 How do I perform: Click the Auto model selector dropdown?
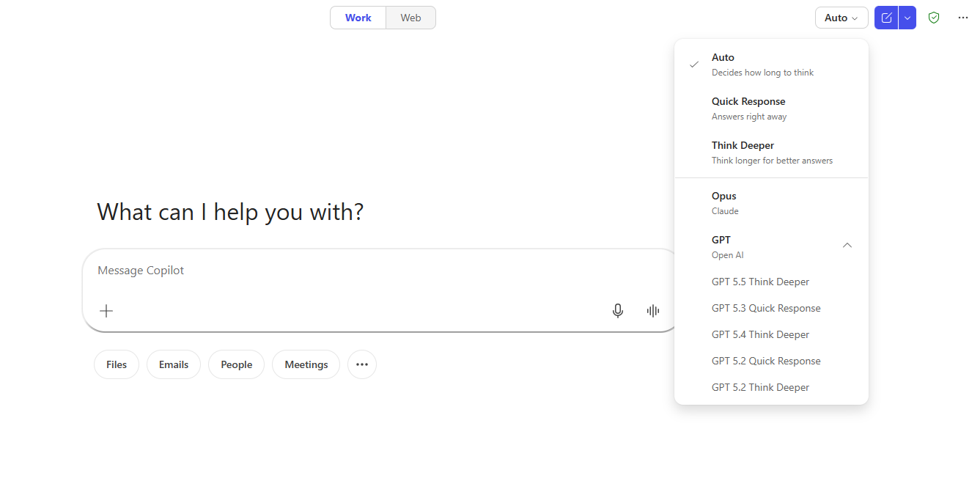[841, 18]
